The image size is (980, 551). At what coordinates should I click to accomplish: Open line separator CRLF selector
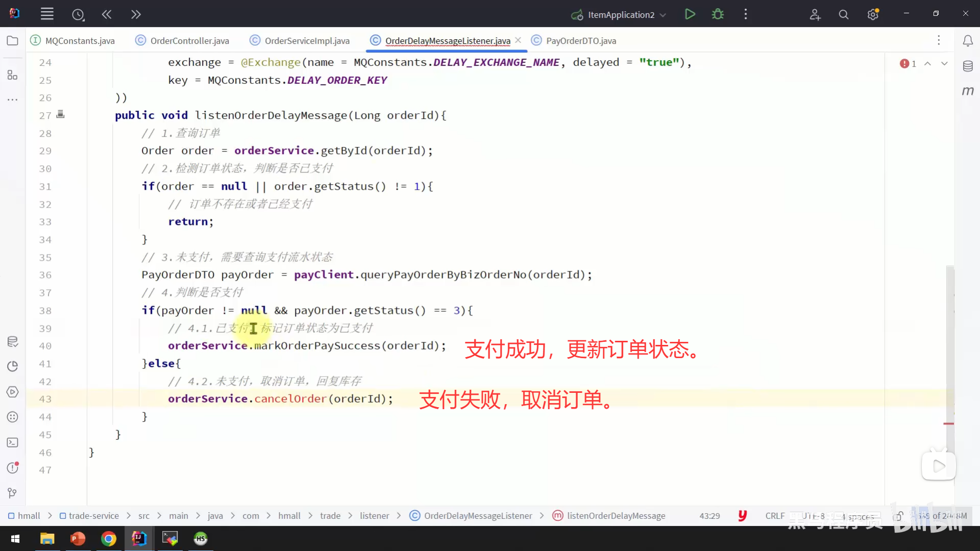click(774, 516)
